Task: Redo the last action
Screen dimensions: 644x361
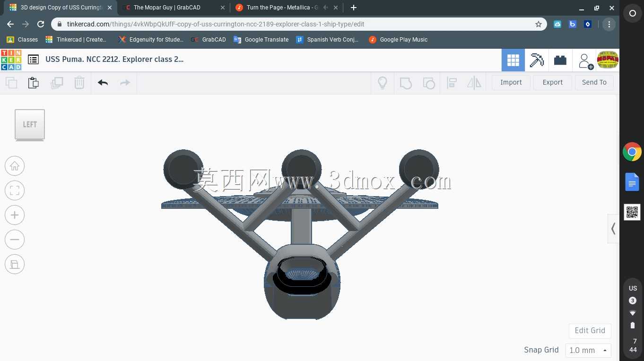Action: [x=125, y=83]
